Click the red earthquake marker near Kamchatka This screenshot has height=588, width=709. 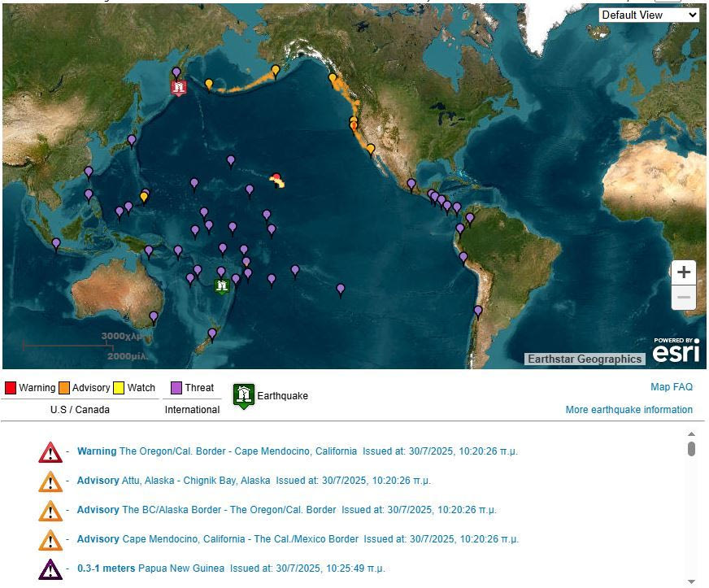pos(179,87)
